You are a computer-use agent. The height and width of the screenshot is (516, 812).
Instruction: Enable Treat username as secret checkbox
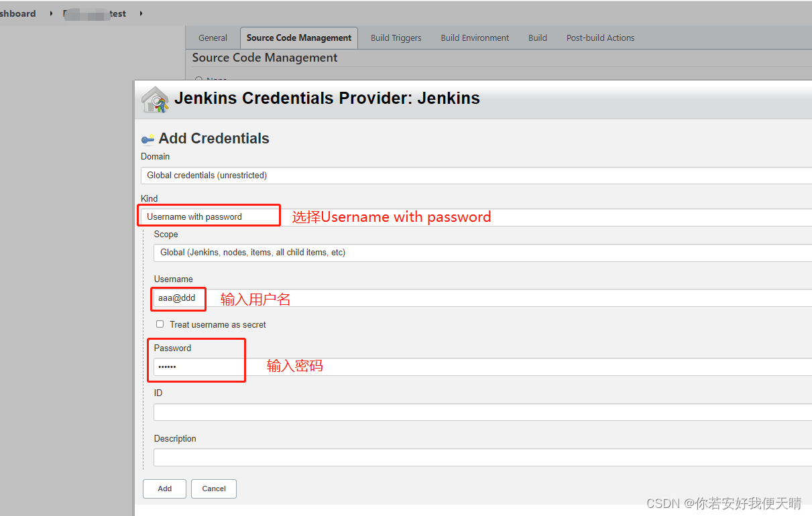(x=160, y=324)
